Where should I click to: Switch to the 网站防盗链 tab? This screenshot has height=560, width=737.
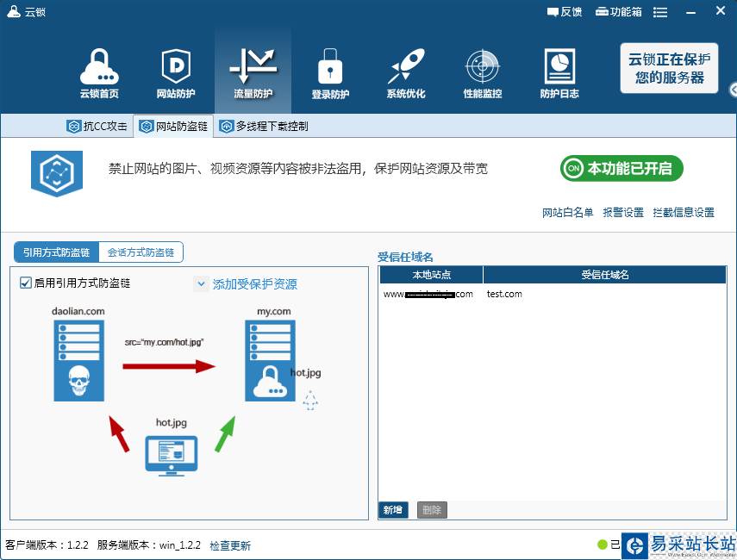174,126
